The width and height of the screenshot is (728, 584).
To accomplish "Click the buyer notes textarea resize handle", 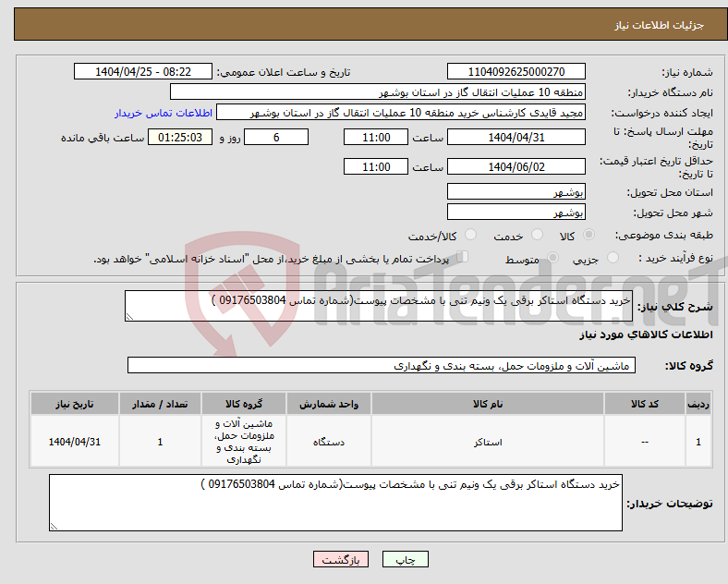I will (x=54, y=527).
